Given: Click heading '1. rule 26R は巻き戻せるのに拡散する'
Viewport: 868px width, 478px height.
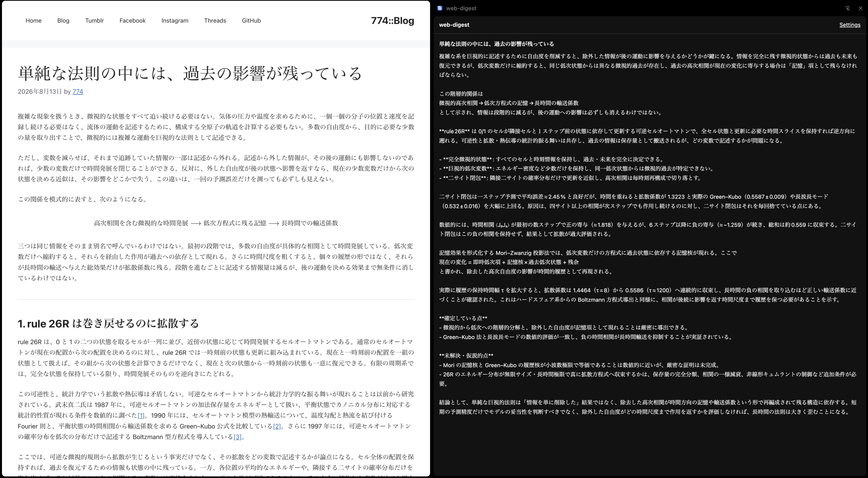Looking at the screenshot, I should (x=108, y=324).
